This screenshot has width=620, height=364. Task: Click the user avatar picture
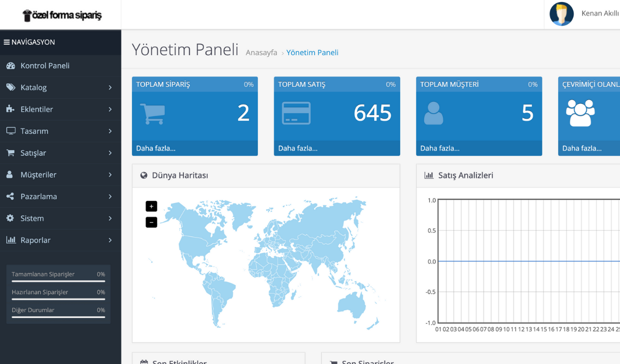click(562, 14)
